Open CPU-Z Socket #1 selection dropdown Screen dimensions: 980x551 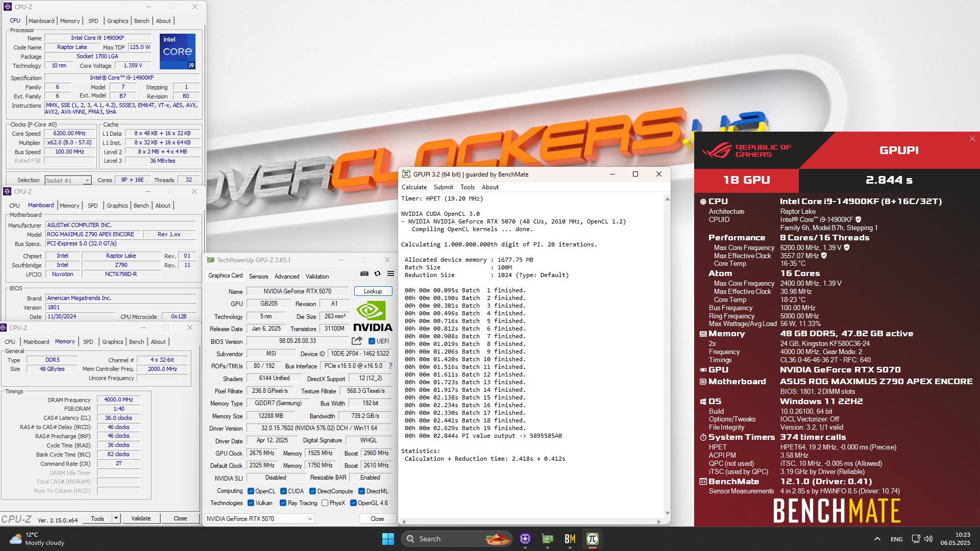pos(68,180)
